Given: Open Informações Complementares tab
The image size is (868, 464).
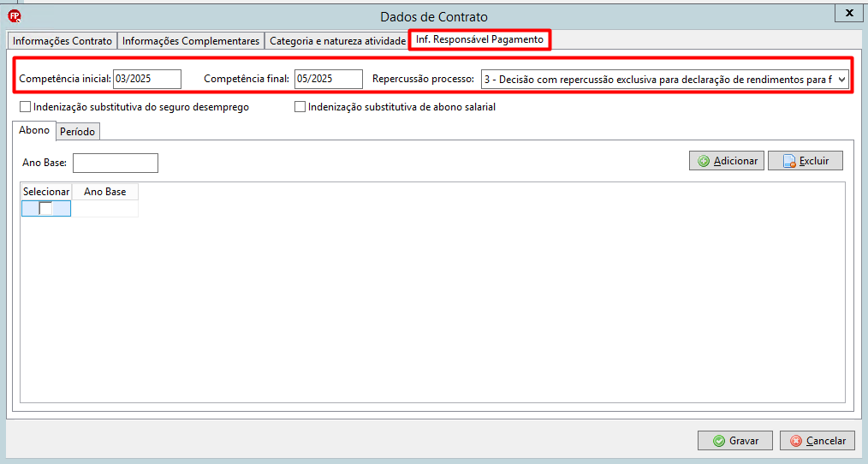Looking at the screenshot, I should [x=190, y=41].
